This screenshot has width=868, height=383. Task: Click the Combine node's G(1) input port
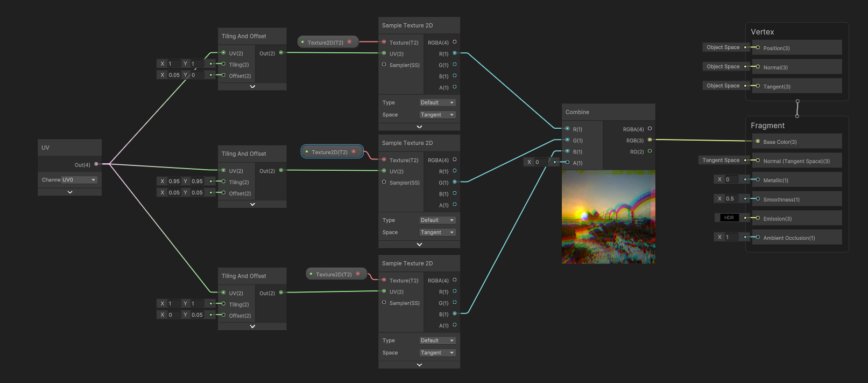[567, 140]
